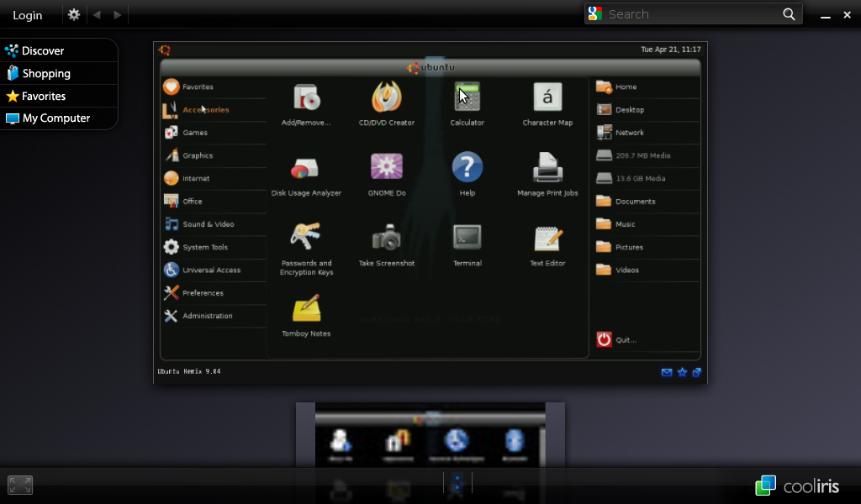Screen dimensions: 861x504
Task: Open Cooliris Favorites in sidebar
Action: coord(59,96)
